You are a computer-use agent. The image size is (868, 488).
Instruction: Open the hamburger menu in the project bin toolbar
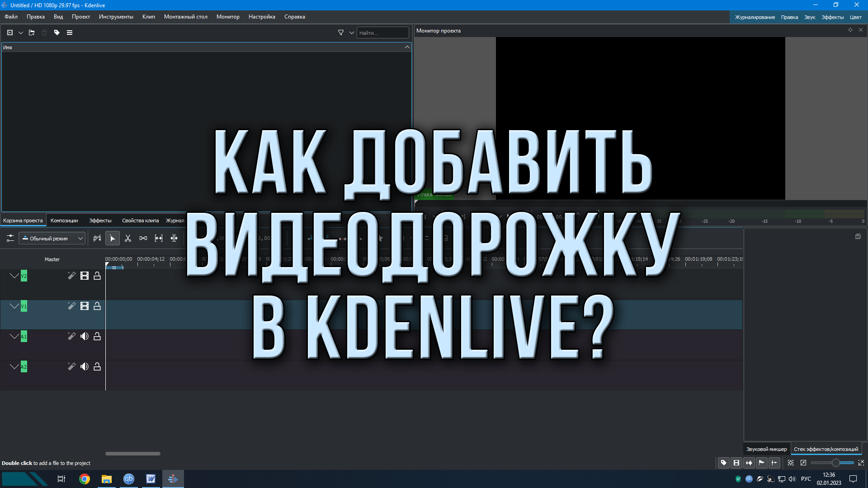tap(70, 32)
